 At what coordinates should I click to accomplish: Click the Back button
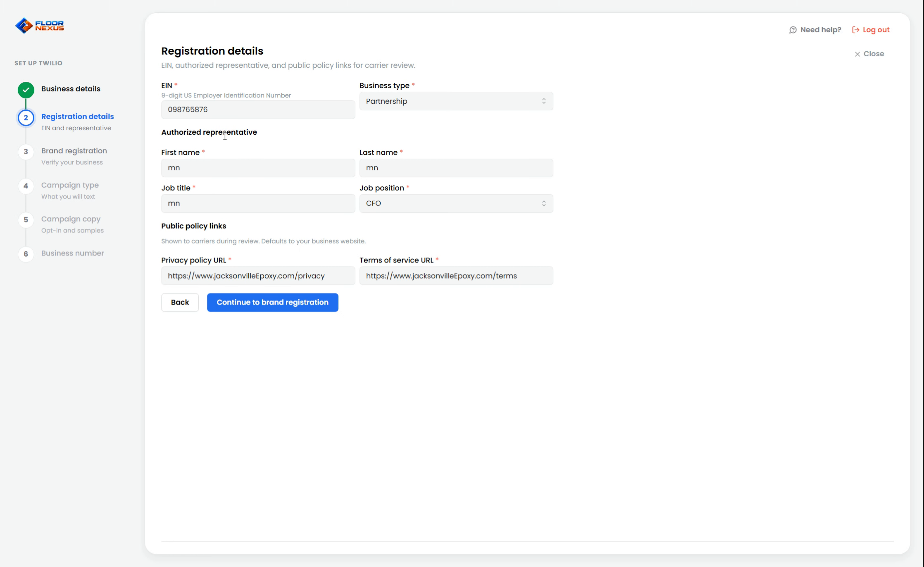[x=180, y=303]
